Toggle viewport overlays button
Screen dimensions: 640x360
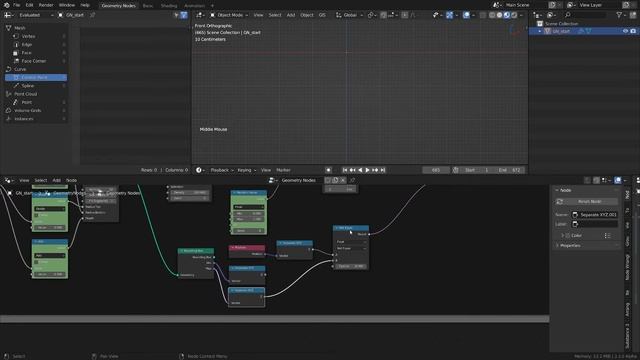pos(466,15)
